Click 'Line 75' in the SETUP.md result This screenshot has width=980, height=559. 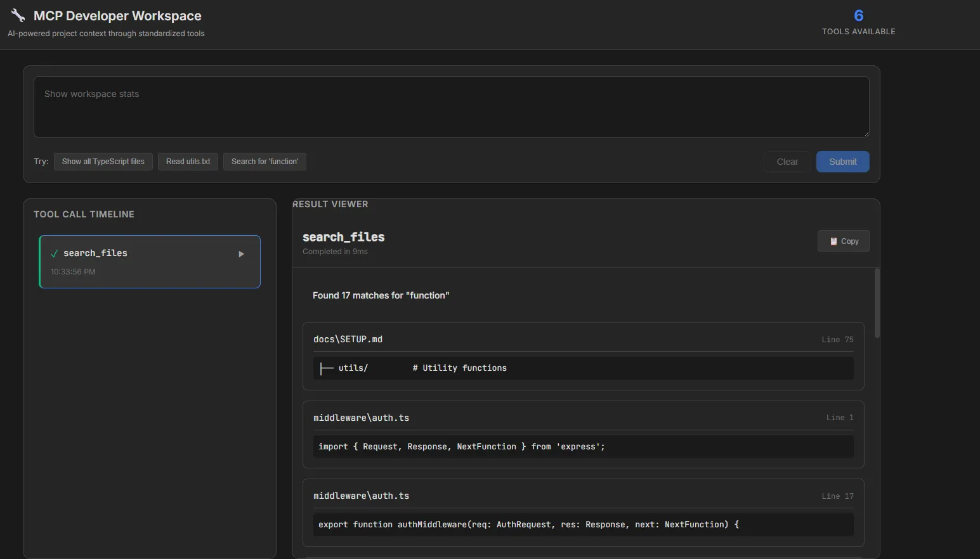[x=837, y=340]
